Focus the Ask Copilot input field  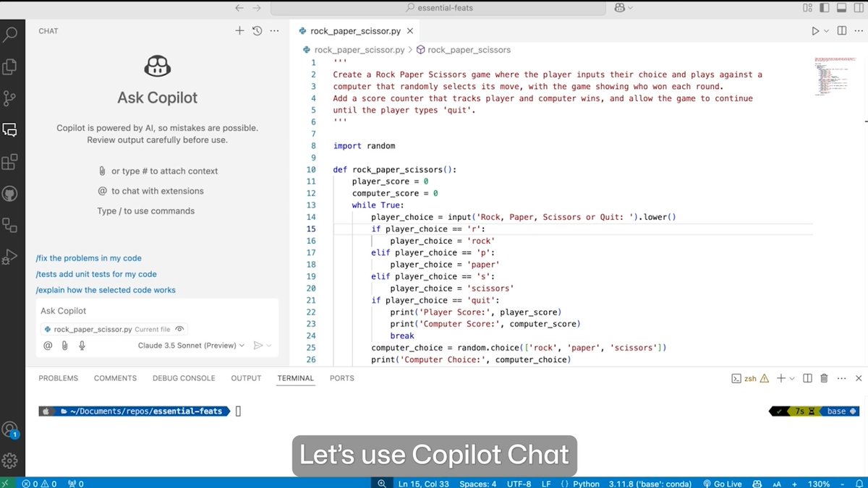(x=157, y=311)
